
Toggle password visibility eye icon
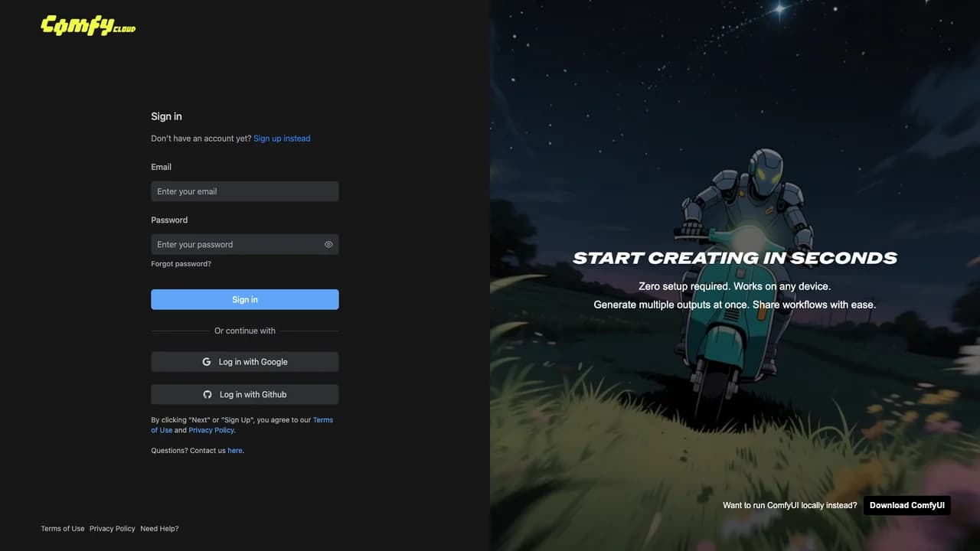pyautogui.click(x=328, y=245)
